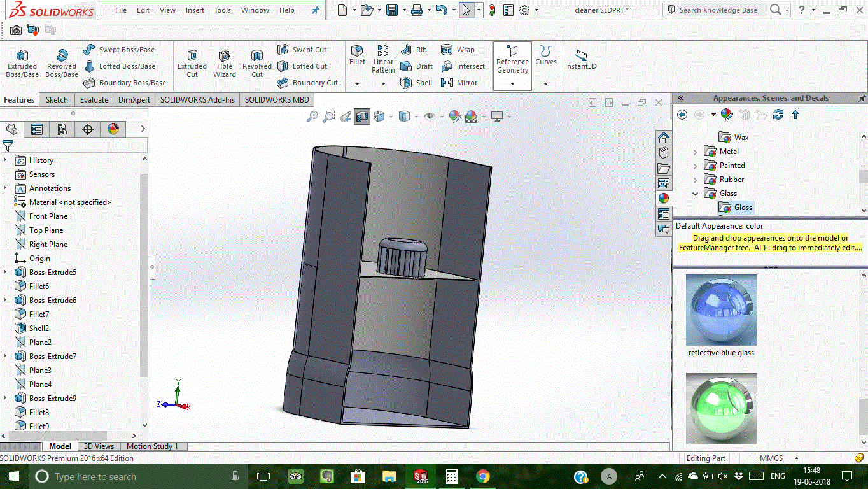Click the feature tree filter field
The image size is (868, 489).
pyautogui.click(x=80, y=146)
